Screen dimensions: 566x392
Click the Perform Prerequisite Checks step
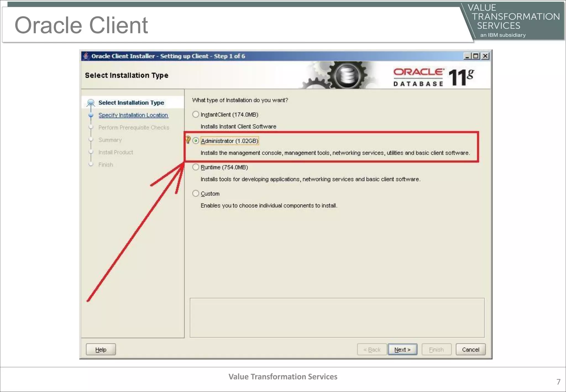134,127
